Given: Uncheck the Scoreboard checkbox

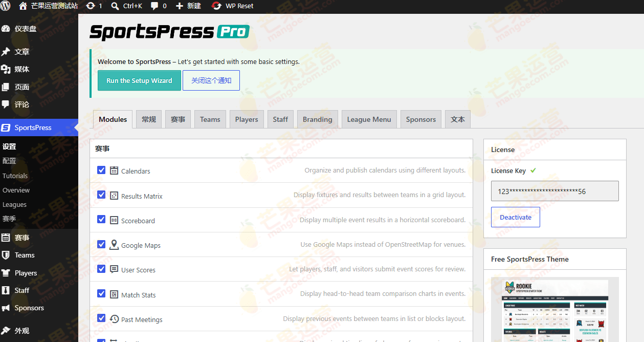Looking at the screenshot, I should click(x=101, y=220).
